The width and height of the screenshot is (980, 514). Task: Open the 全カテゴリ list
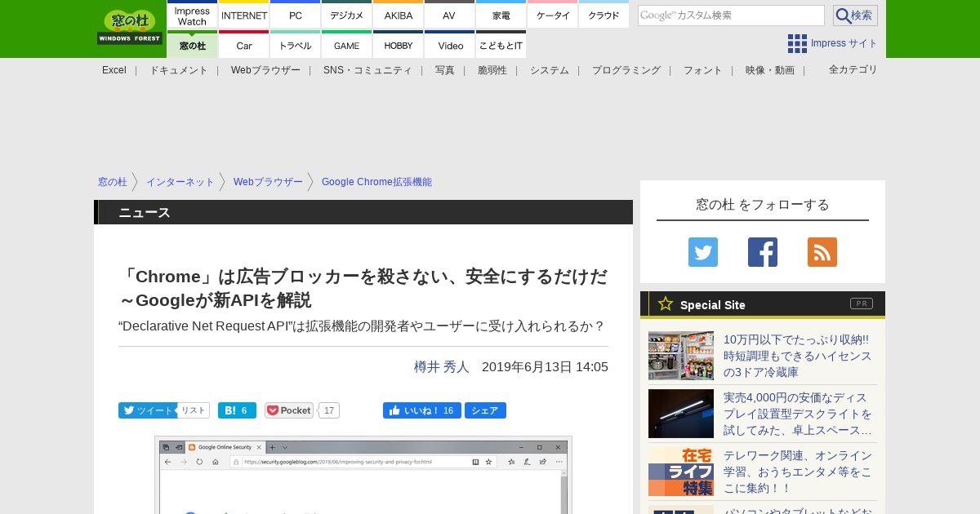[x=853, y=69]
